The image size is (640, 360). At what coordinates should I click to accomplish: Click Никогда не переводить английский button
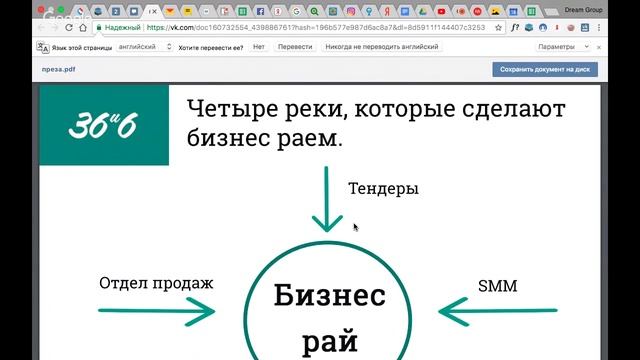pos(382,47)
